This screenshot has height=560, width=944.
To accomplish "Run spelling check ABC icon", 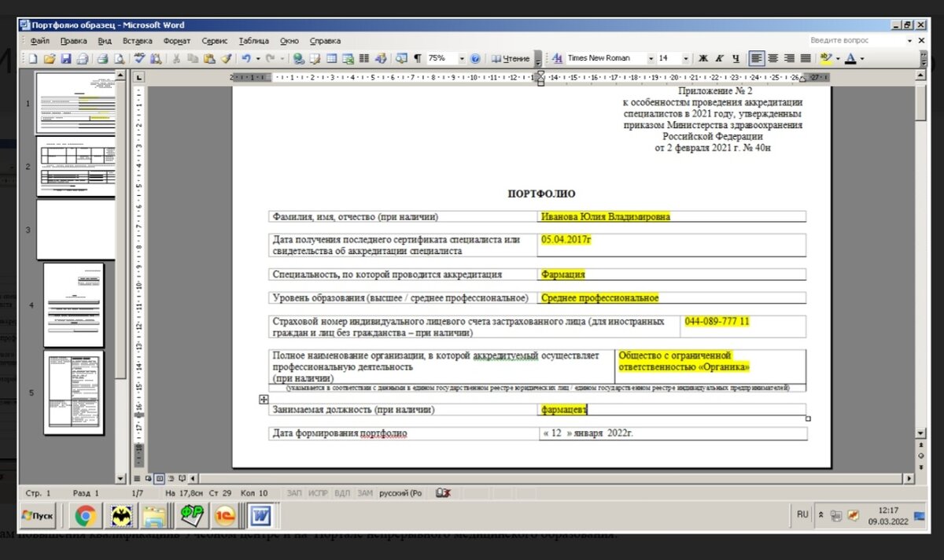I will point(139,58).
